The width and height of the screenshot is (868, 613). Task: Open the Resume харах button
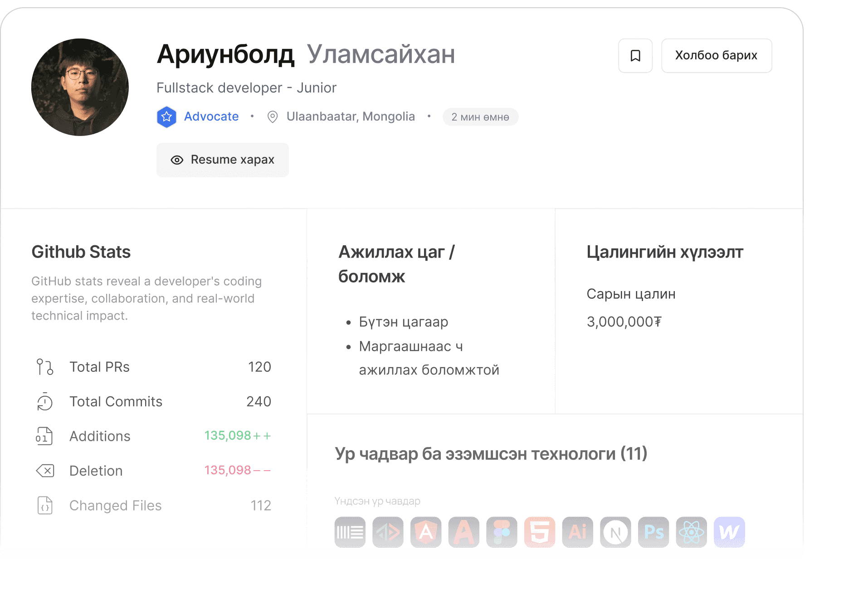[x=222, y=160]
